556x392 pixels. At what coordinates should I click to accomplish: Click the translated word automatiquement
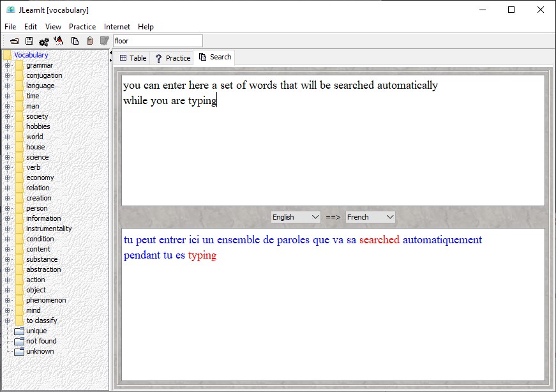[442, 240]
